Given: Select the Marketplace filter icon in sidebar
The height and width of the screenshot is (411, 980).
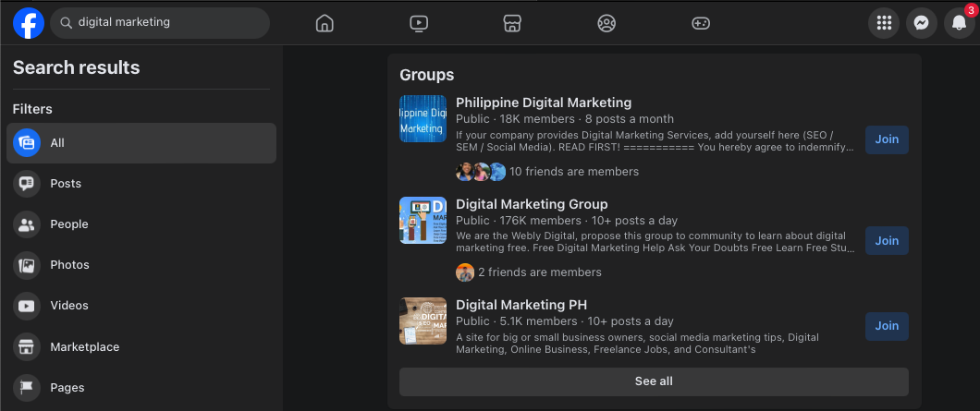Looking at the screenshot, I should (x=27, y=346).
